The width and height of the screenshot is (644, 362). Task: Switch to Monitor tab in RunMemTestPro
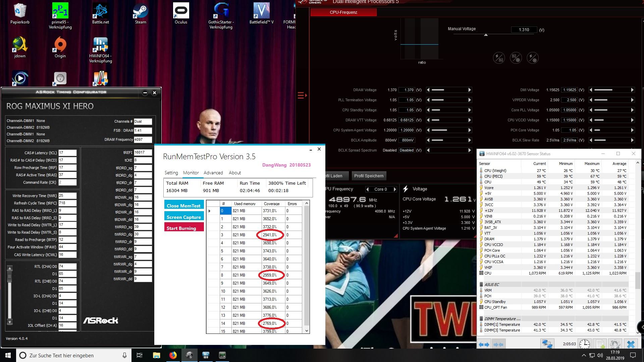[x=191, y=173]
